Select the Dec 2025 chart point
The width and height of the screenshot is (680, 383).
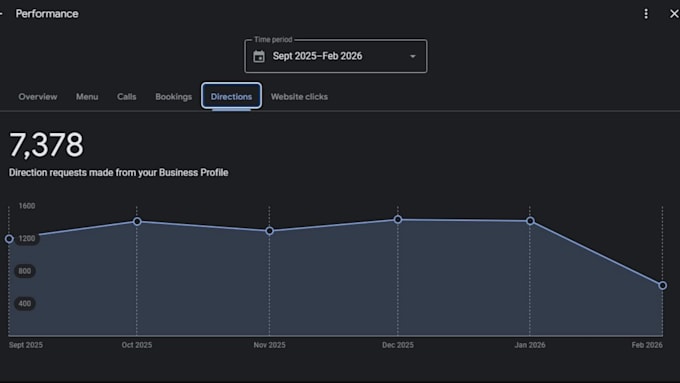point(398,219)
